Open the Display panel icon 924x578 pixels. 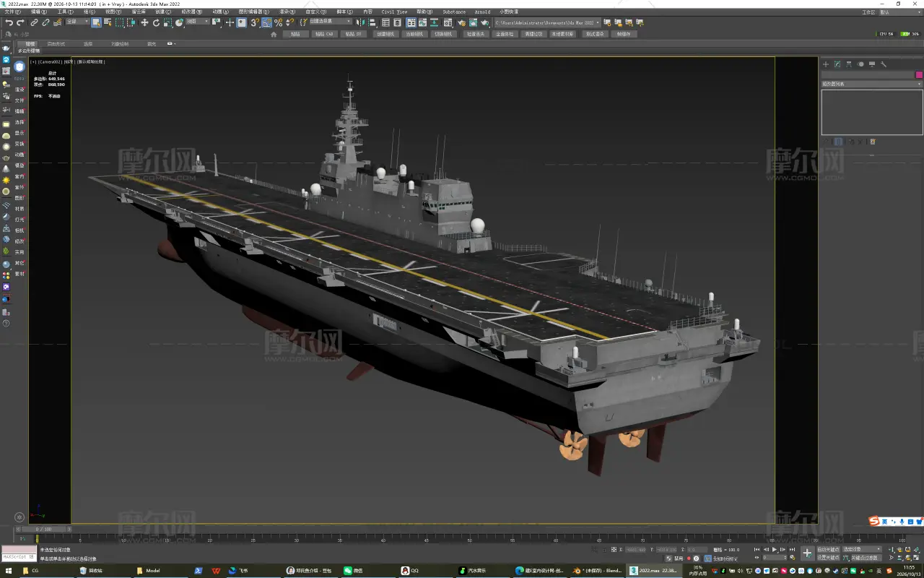872,64
